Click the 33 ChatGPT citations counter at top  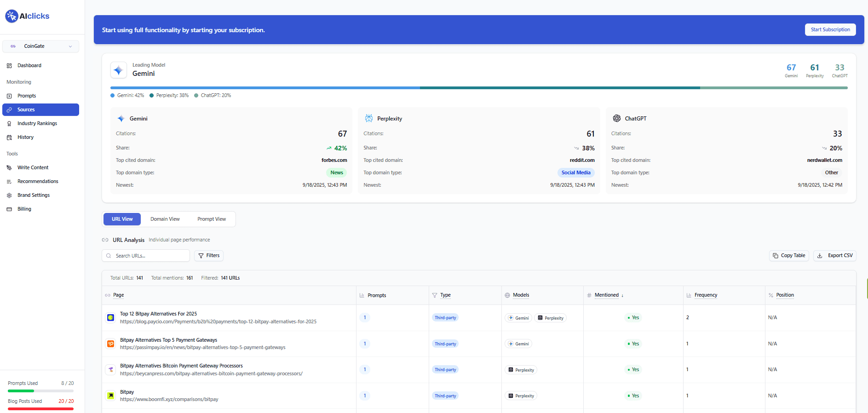click(839, 70)
